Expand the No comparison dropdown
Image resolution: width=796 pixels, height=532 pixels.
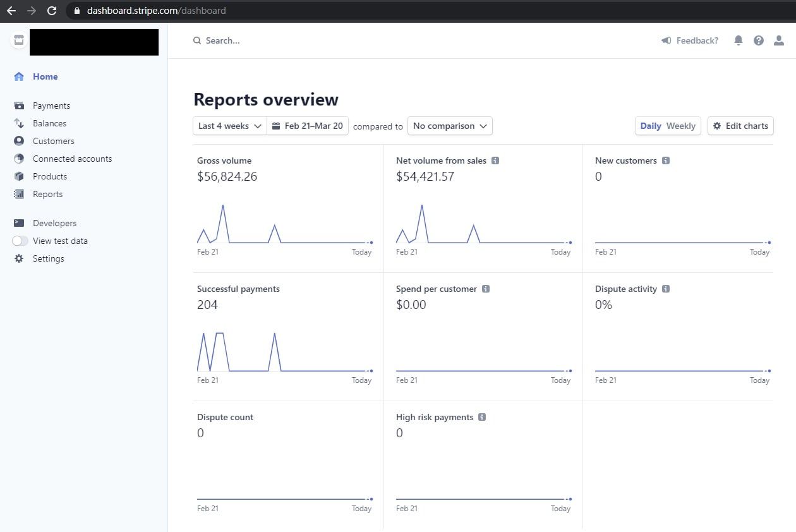(449, 126)
